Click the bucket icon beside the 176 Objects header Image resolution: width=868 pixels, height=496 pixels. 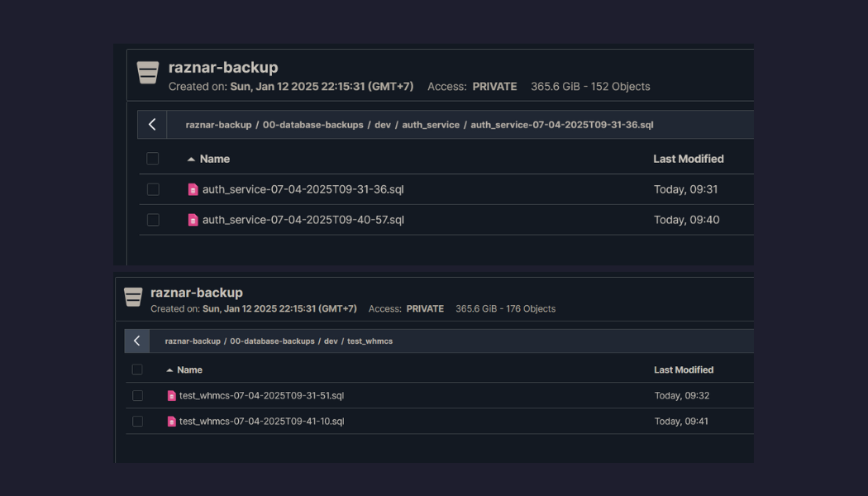point(133,298)
